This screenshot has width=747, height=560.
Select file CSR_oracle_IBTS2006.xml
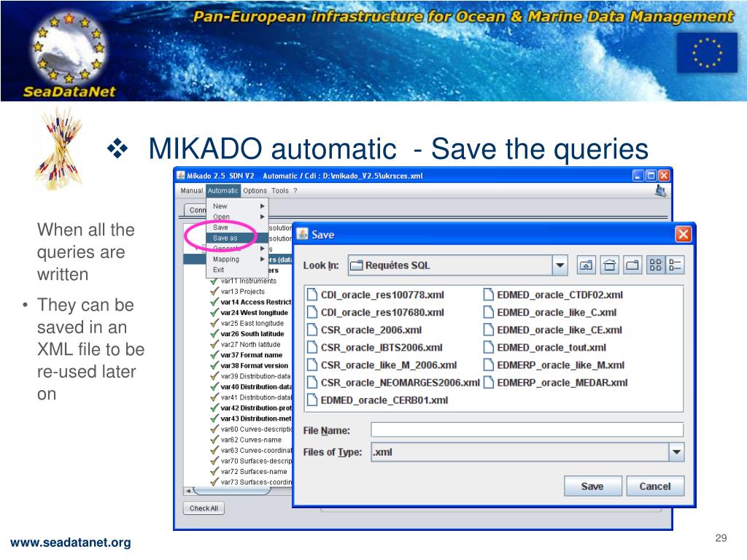click(375, 348)
